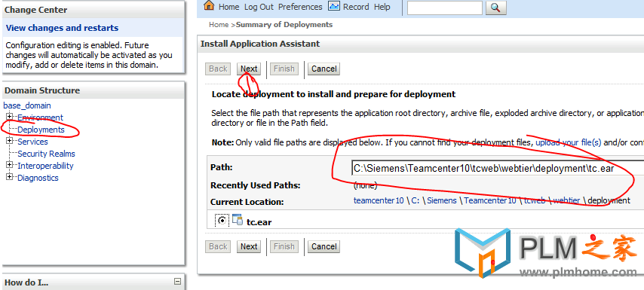Viewport: 644px width, 290px height.
Task: Open Security Realms in Domain Structure
Action: pyautogui.click(x=47, y=154)
